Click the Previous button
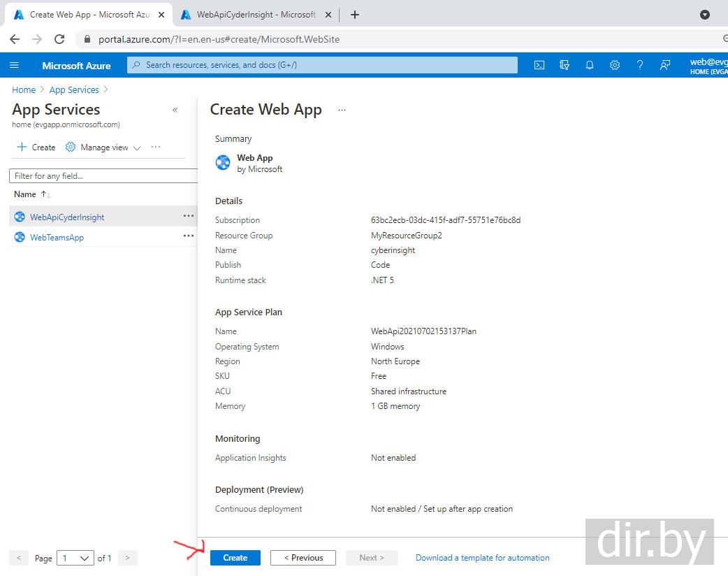This screenshot has height=576, width=728. coord(303,558)
